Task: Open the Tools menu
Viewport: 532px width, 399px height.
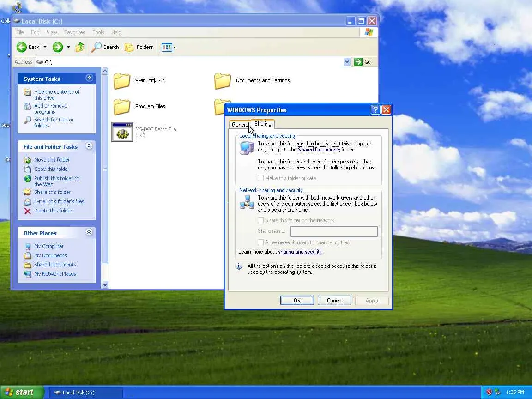Action: point(98,32)
